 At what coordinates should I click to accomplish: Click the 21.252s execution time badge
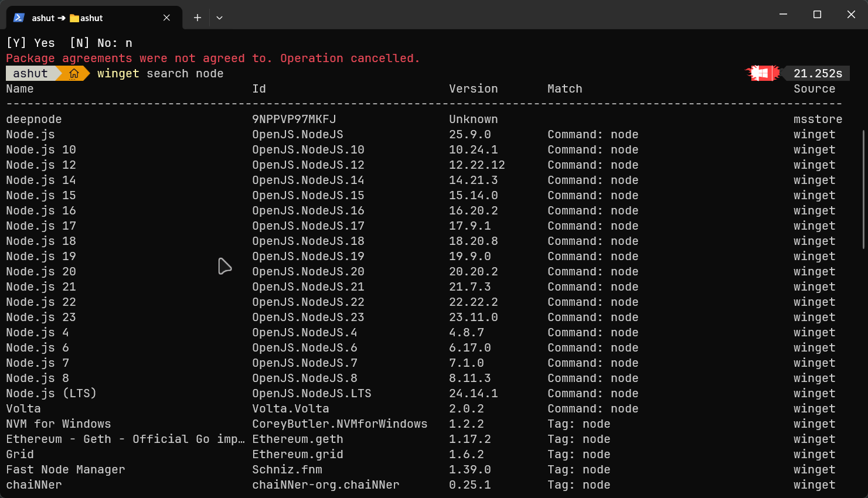(818, 73)
